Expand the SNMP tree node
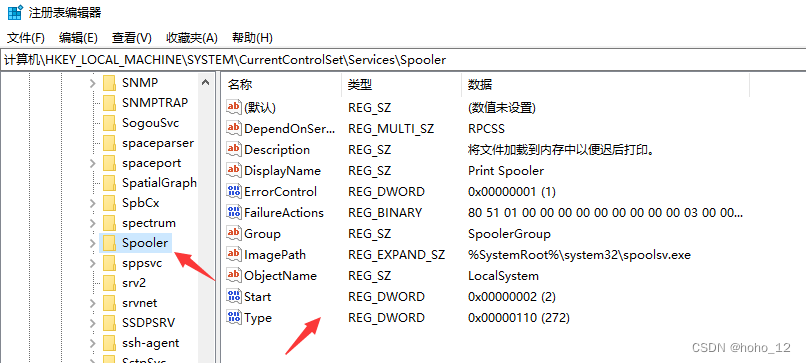This screenshot has height=363, width=806. [x=93, y=83]
